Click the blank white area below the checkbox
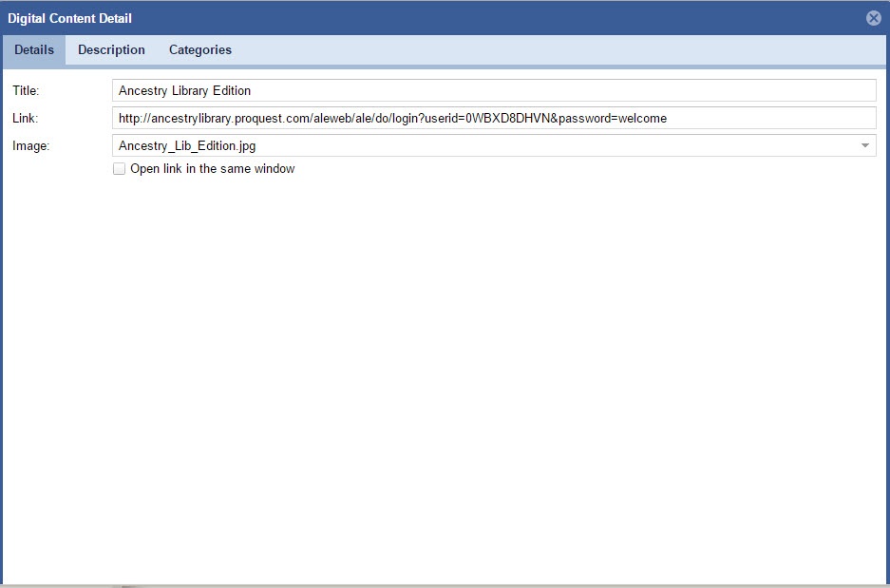The width and height of the screenshot is (890, 588). click(x=445, y=380)
